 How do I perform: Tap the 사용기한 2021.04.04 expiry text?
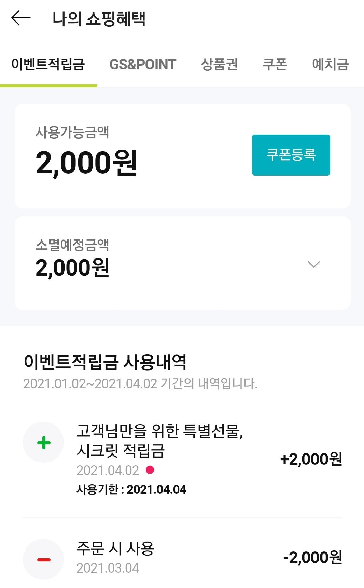pos(131,490)
